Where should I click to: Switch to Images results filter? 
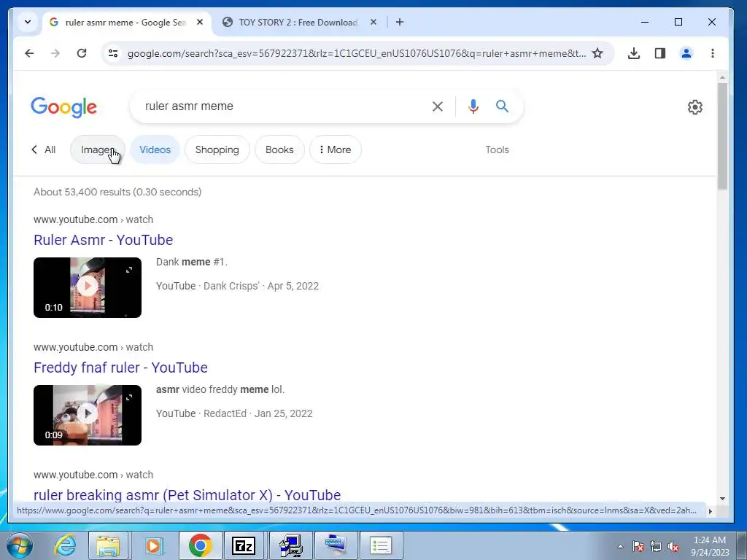pyautogui.click(x=98, y=149)
